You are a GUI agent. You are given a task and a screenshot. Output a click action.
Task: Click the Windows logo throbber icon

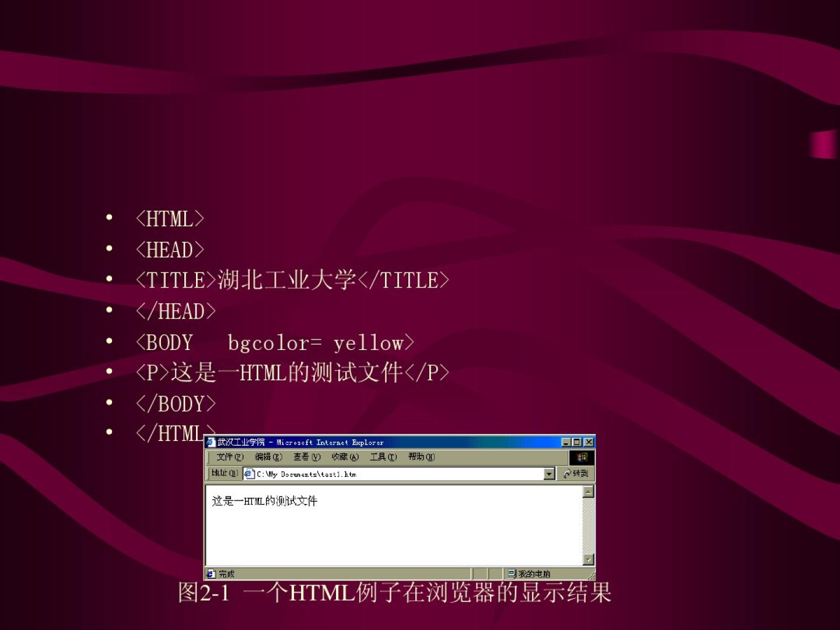(x=582, y=457)
